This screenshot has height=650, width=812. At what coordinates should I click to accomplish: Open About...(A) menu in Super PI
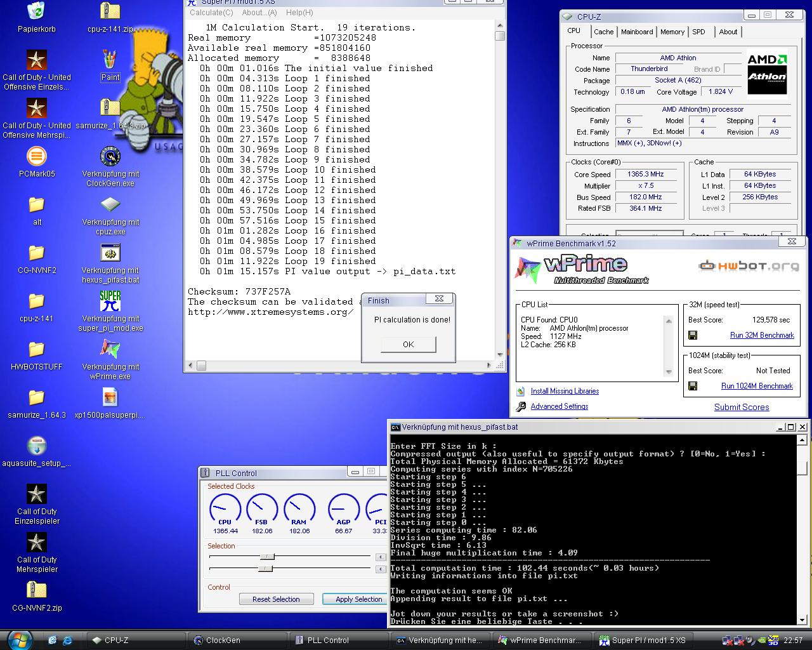click(259, 12)
